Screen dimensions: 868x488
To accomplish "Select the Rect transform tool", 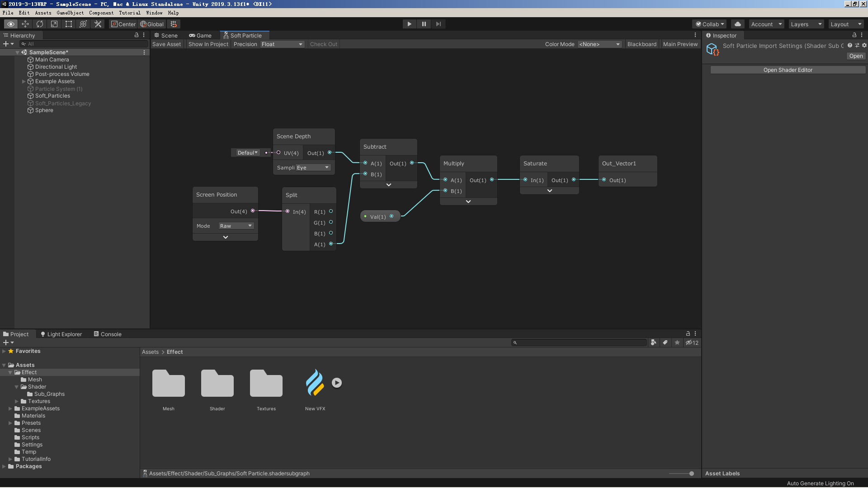I will 69,24.
